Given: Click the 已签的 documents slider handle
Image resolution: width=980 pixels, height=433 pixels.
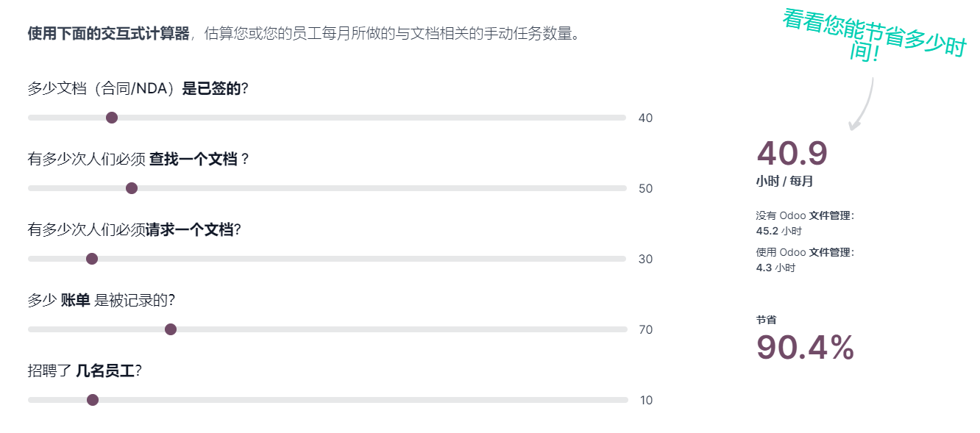Looking at the screenshot, I should [112, 118].
